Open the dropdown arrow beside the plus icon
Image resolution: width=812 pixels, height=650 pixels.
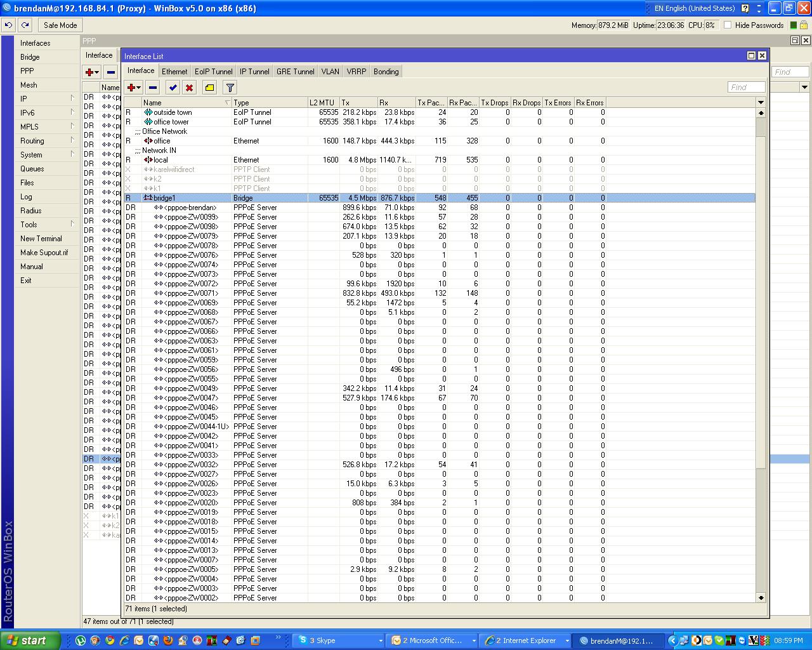pyautogui.click(x=138, y=87)
